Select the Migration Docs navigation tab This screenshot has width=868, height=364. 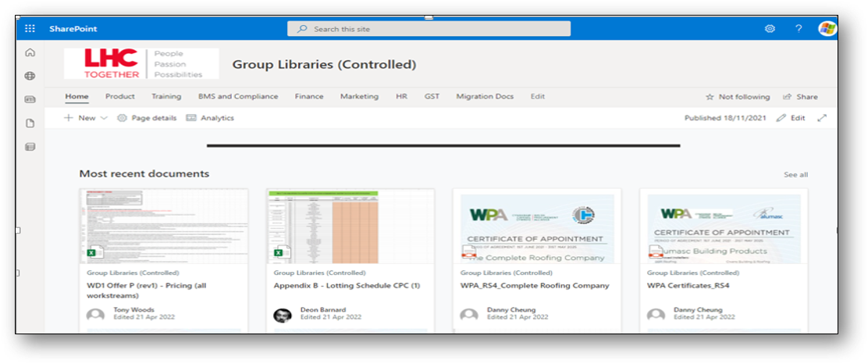point(485,97)
